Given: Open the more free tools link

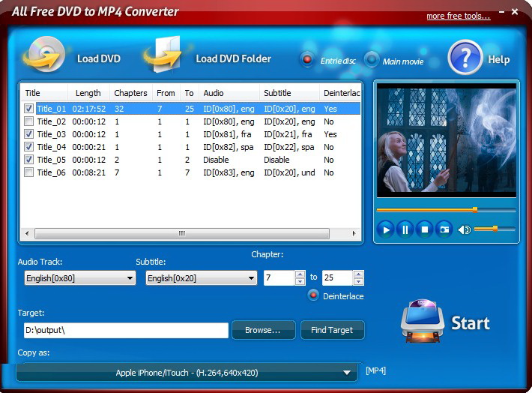Looking at the screenshot, I should pyautogui.click(x=459, y=16).
